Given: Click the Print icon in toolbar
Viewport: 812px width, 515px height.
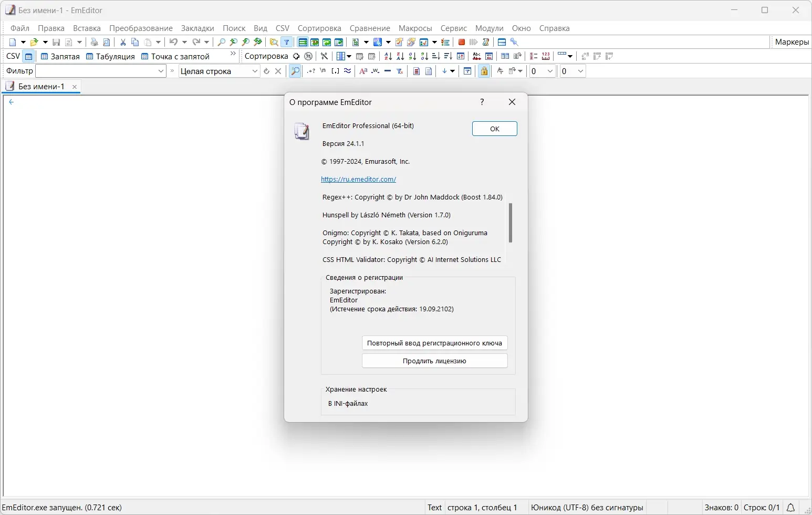Looking at the screenshot, I should coord(95,42).
